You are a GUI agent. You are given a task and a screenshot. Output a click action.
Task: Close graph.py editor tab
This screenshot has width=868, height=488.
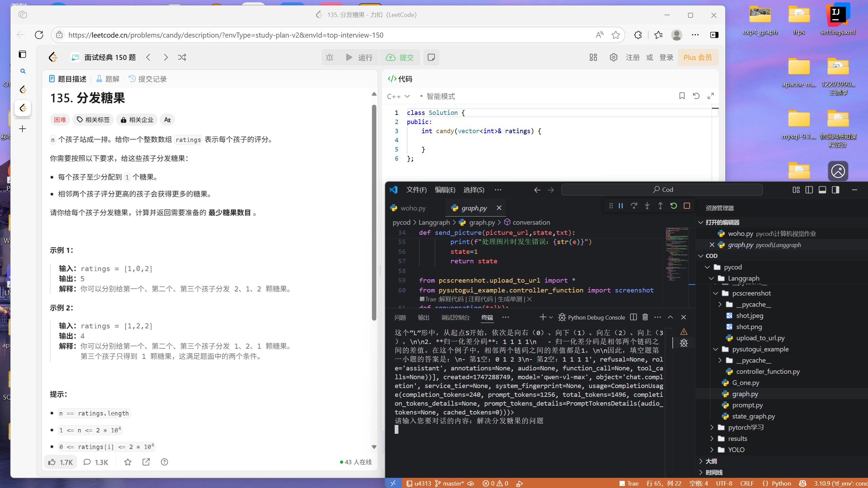pos(499,208)
